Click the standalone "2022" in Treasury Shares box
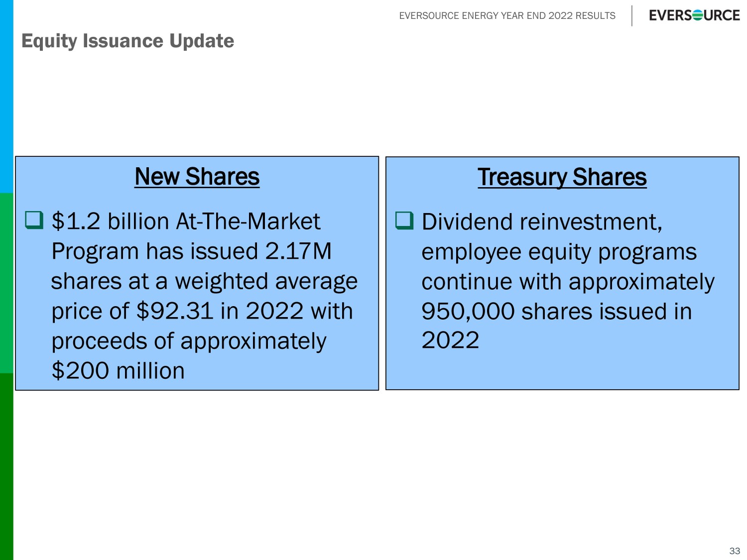 click(x=450, y=340)
